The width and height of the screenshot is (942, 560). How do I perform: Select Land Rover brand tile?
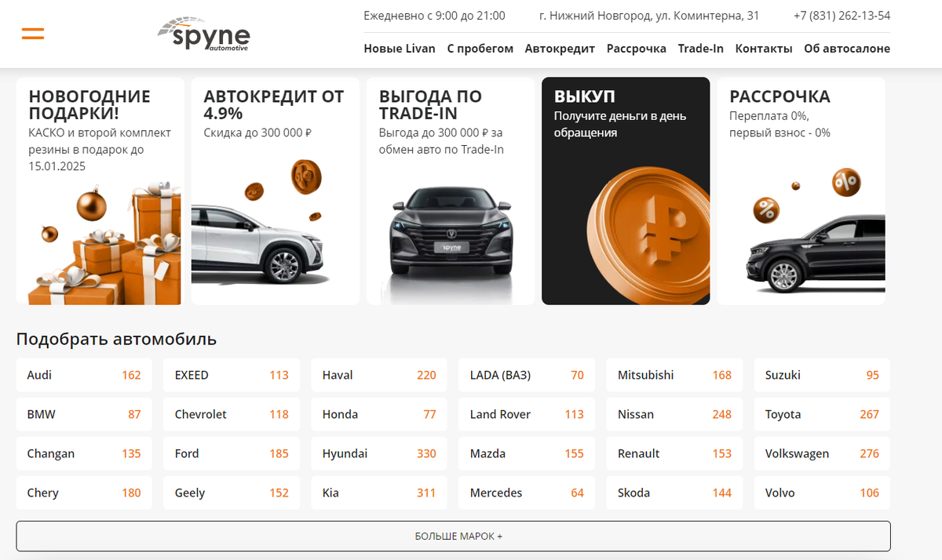coord(527,414)
